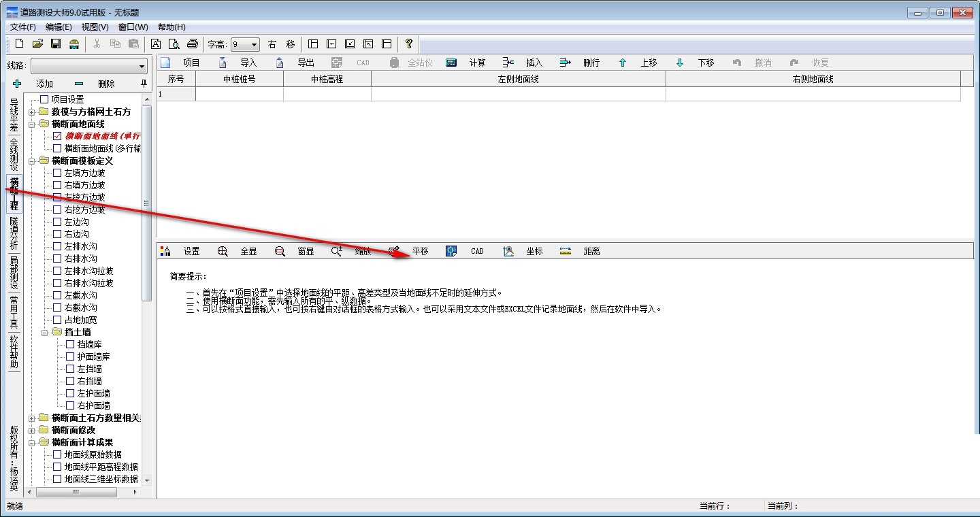Image resolution: width=980 pixels, height=517 pixels.
Task: Switch to the 隧道分析 side tab
Action: point(14,233)
